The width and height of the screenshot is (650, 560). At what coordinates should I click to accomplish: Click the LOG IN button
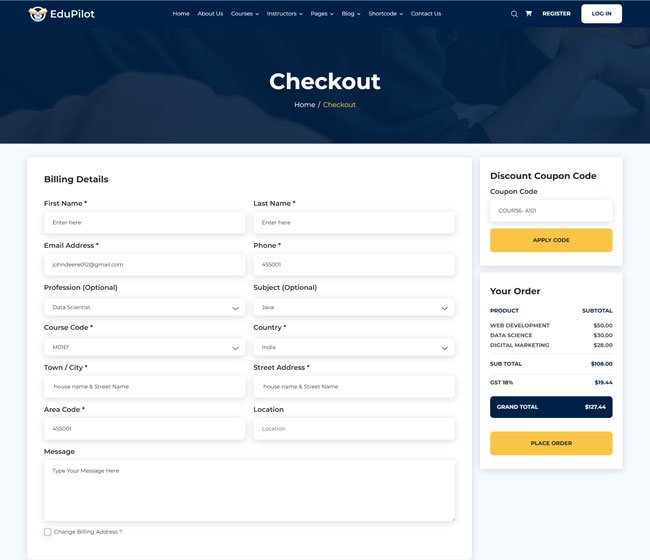click(x=601, y=14)
